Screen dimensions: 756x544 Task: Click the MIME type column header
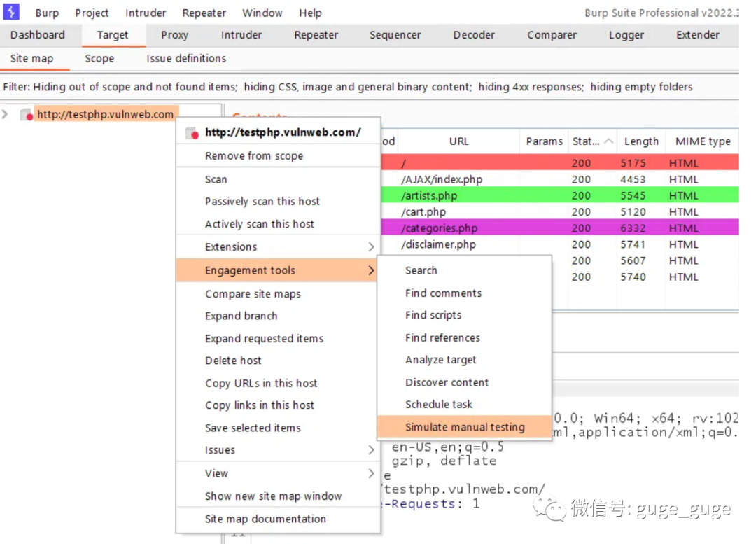[703, 141]
